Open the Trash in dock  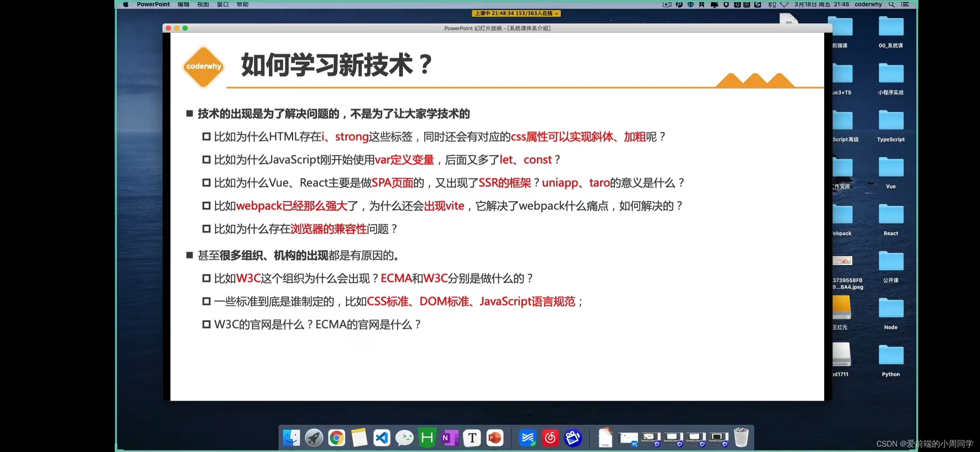tap(741, 438)
